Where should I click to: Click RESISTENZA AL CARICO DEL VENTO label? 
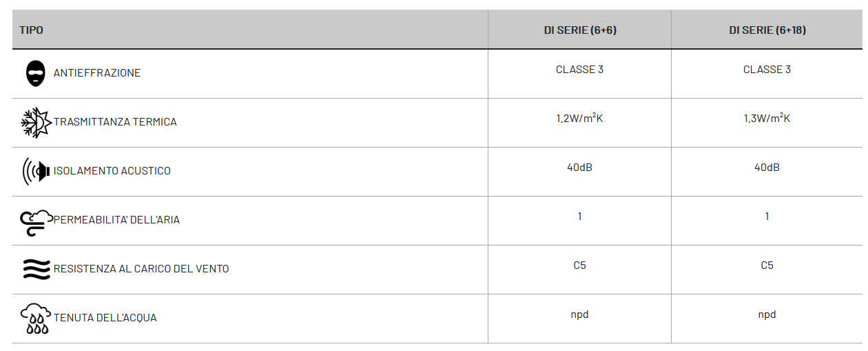[141, 269]
